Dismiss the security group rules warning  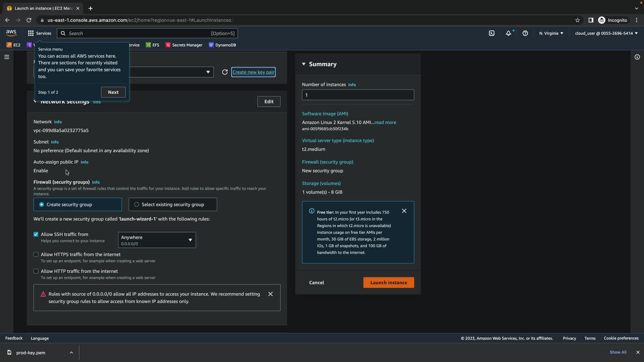click(x=270, y=294)
